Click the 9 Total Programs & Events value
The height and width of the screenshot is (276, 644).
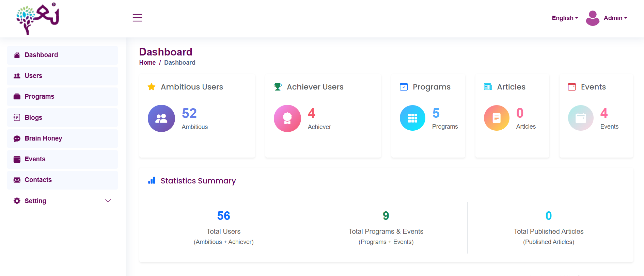[386, 216]
